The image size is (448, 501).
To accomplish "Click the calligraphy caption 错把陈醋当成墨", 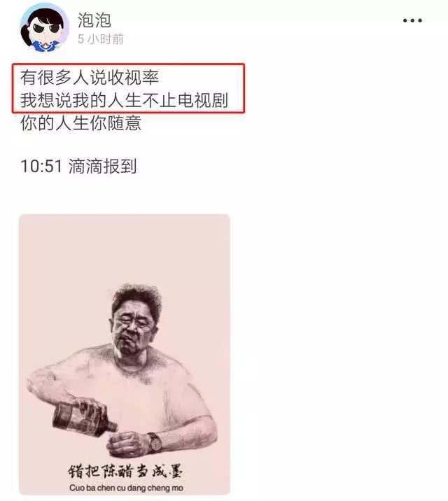I will point(125,471).
